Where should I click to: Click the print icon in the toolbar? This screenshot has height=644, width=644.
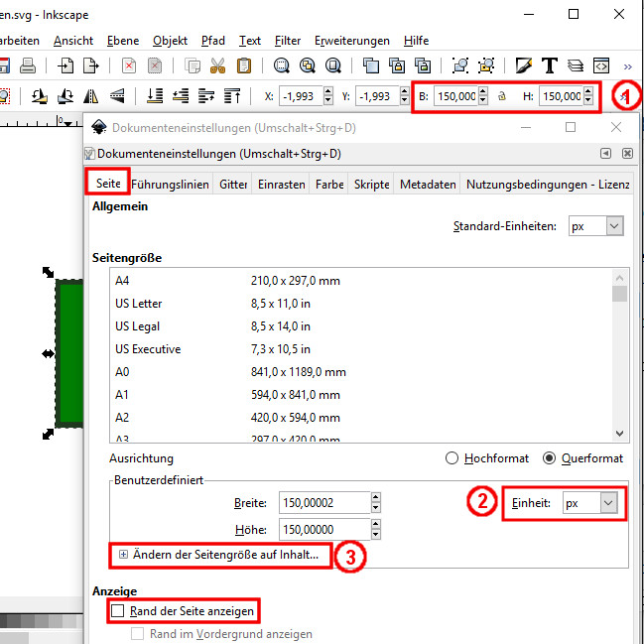point(29,66)
